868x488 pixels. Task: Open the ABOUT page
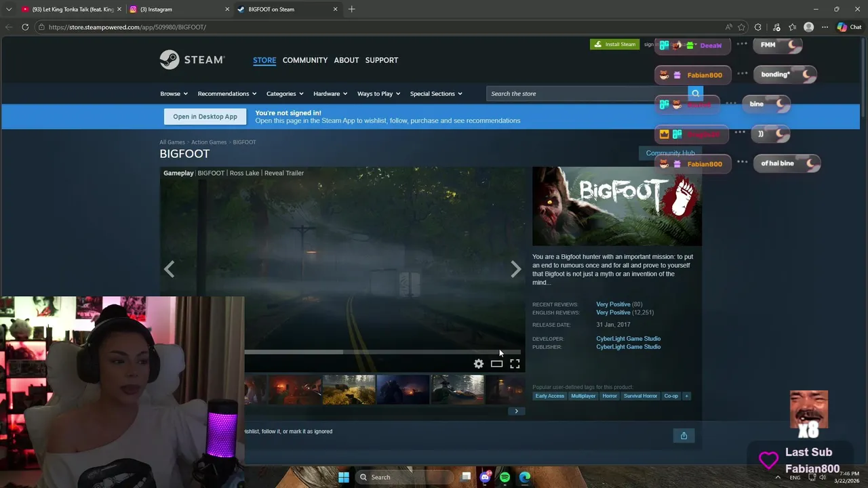pos(347,60)
